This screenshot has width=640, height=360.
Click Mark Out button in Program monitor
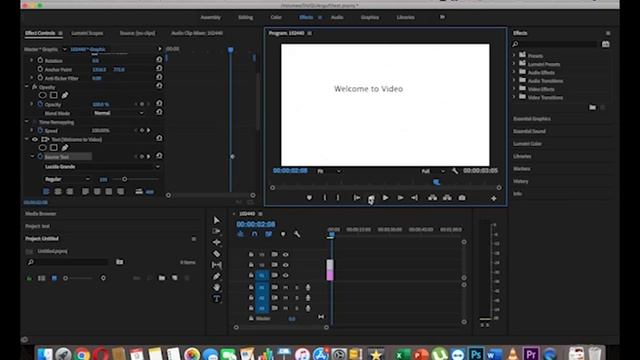338,198
